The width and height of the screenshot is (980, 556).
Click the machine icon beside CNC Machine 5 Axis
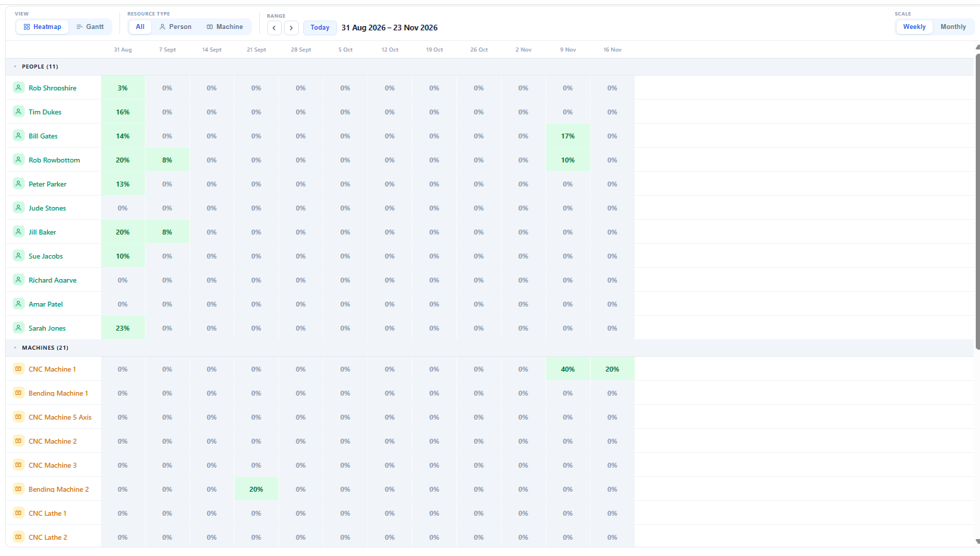(x=18, y=417)
